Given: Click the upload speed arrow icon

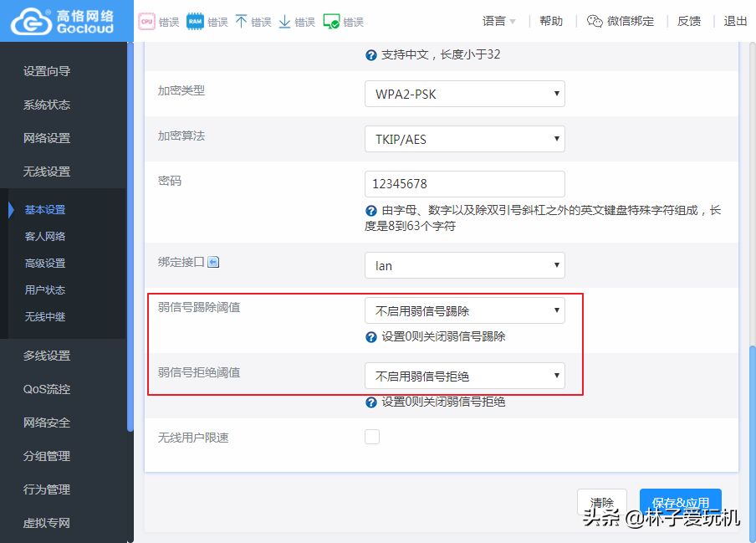Looking at the screenshot, I should tap(241, 22).
